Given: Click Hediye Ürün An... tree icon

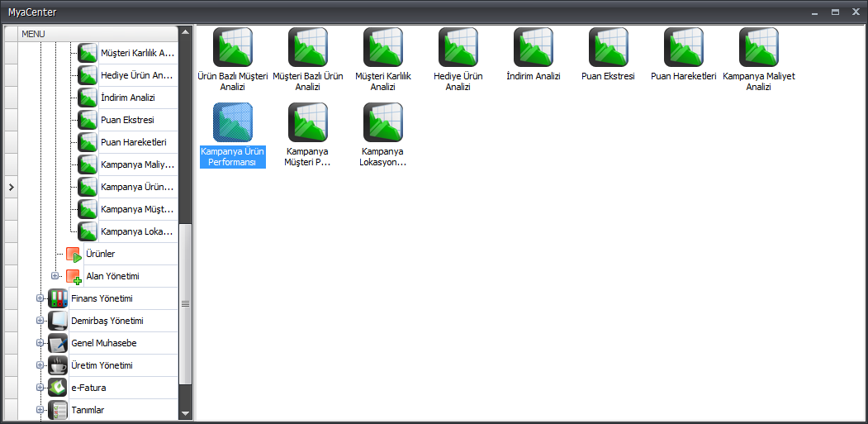Looking at the screenshot, I should (x=88, y=75).
